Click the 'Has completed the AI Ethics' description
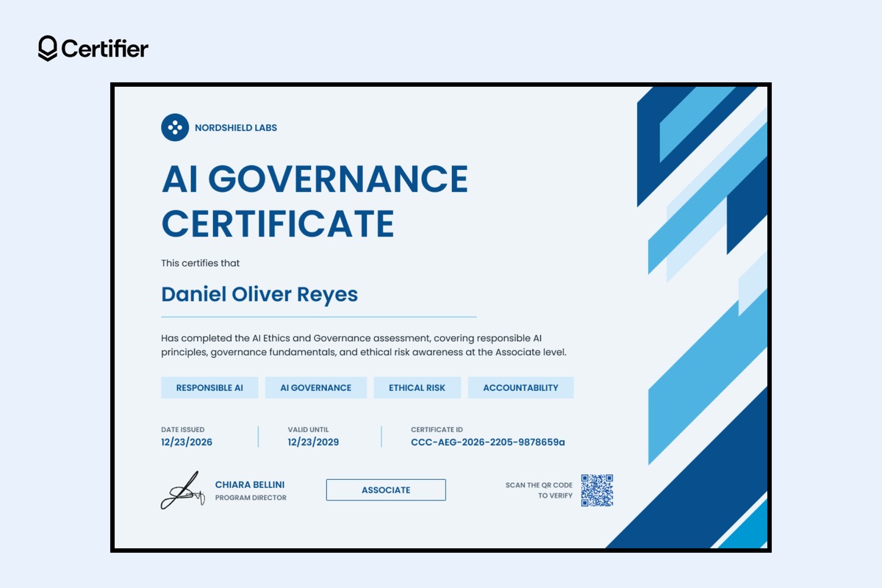The width and height of the screenshot is (882, 588). click(365, 345)
